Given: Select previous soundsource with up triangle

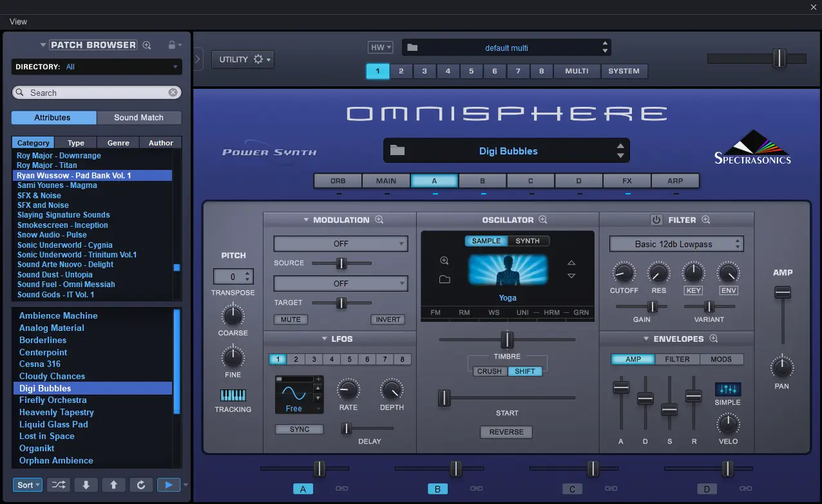Looking at the screenshot, I should tap(571, 263).
